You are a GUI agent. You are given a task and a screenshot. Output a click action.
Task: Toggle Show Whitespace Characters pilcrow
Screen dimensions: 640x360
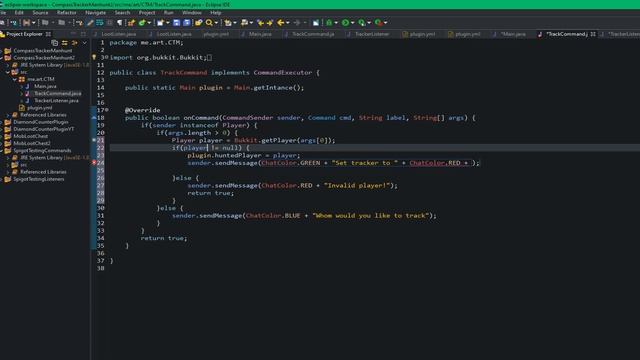[120, 22]
